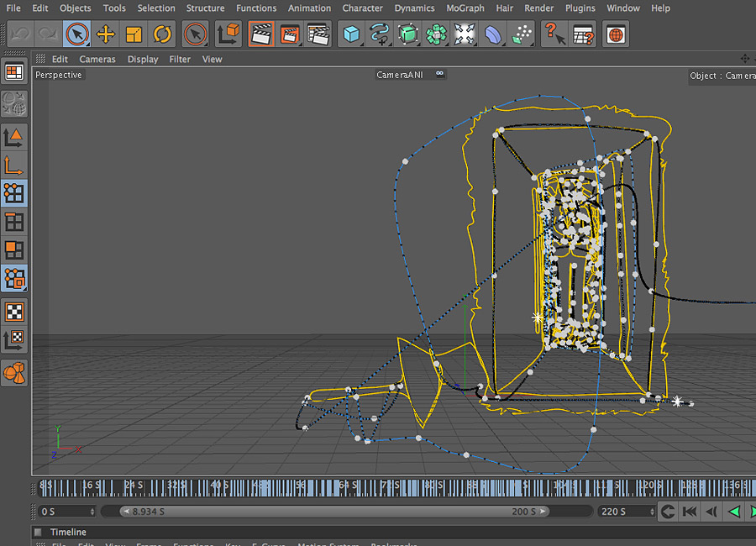
Task: Open the help pointer icon with question mark
Action: click(553, 34)
